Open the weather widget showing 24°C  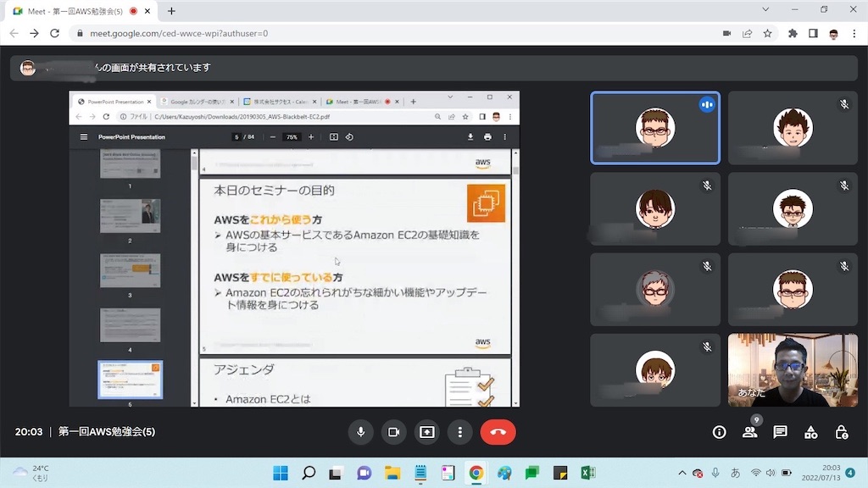[31, 473]
